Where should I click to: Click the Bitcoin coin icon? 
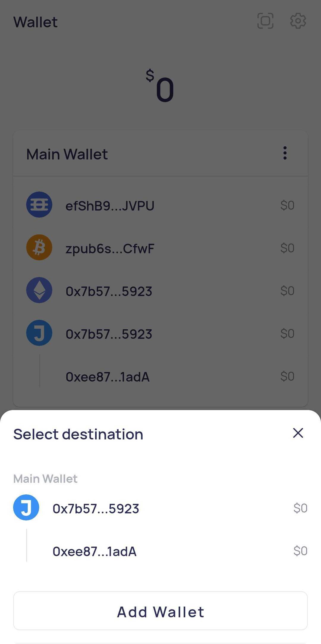point(39,248)
